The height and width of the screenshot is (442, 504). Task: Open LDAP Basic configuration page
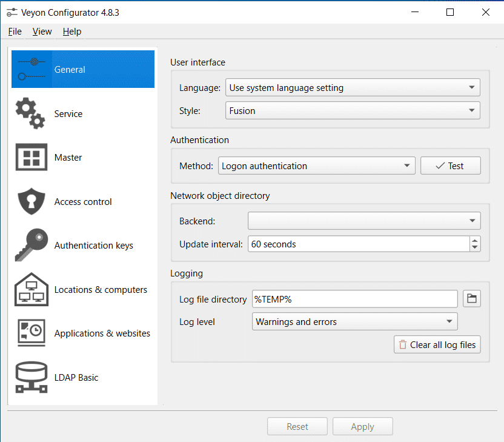[x=83, y=377]
